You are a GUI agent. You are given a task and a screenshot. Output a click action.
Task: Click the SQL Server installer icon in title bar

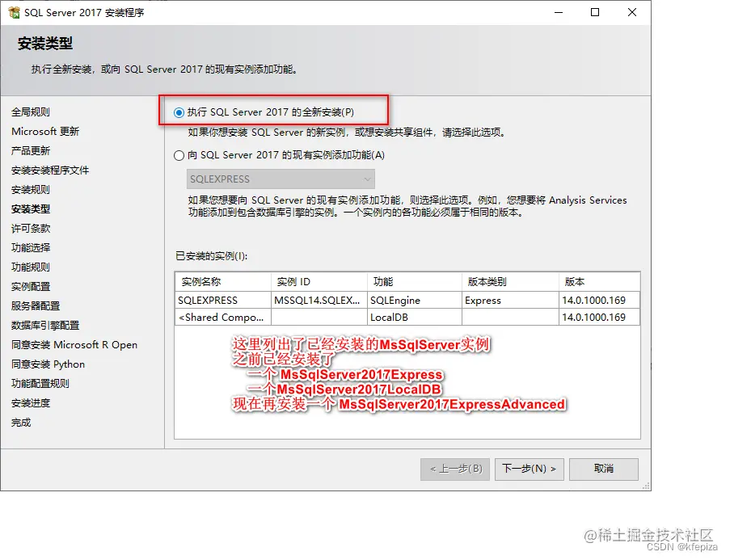tap(13, 11)
